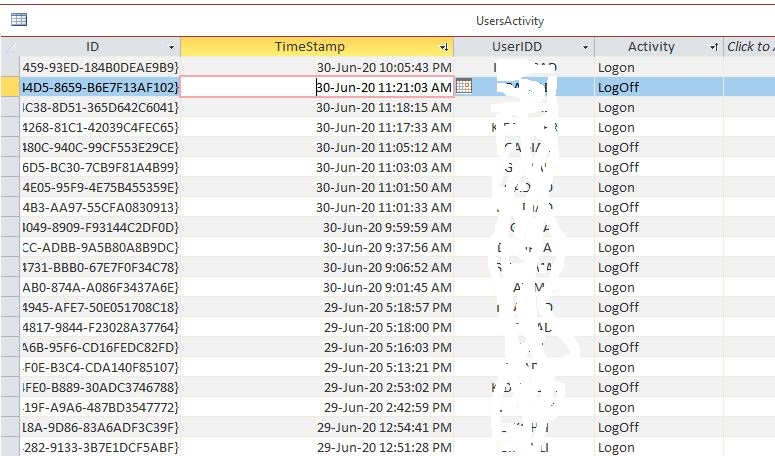The image size is (775, 456).
Task: Click ID cell 8A-9D86-83A6ADF3C39F}
Action: (100, 427)
